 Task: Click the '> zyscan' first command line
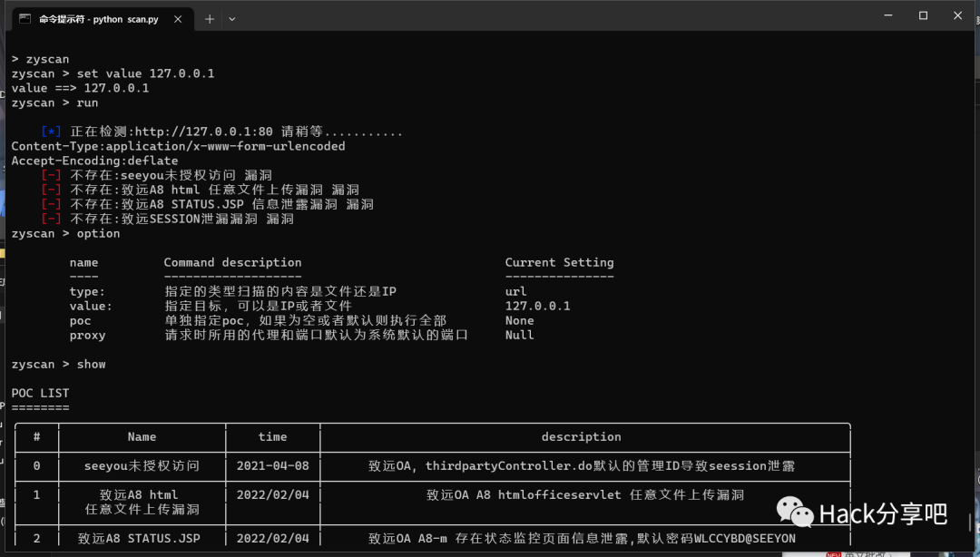40,59
